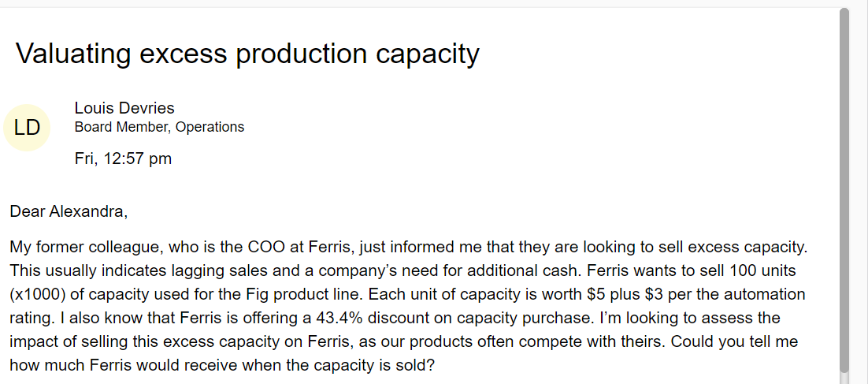Image resolution: width=868 pixels, height=384 pixels.
Task: Click the phrase '100 units'
Action: coord(762,271)
